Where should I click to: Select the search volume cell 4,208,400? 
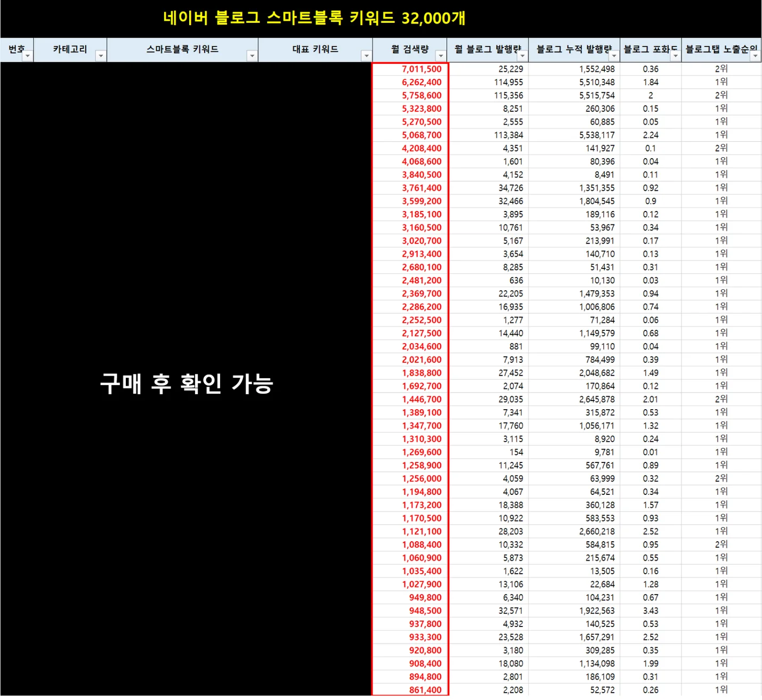pos(410,148)
